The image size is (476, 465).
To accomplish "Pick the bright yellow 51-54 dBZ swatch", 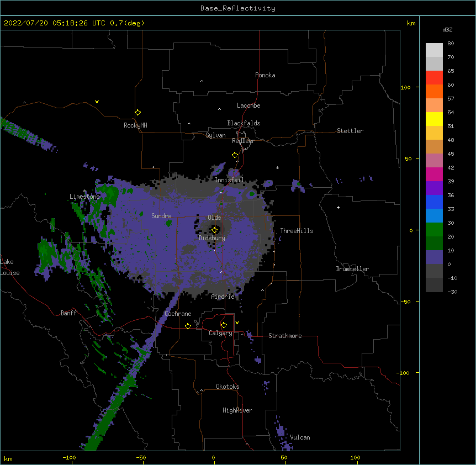I will [x=434, y=119].
